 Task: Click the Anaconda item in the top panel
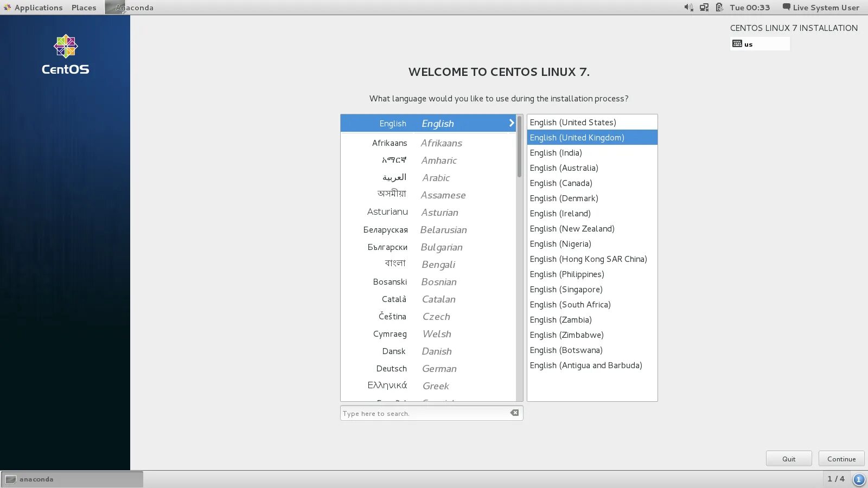tap(130, 8)
